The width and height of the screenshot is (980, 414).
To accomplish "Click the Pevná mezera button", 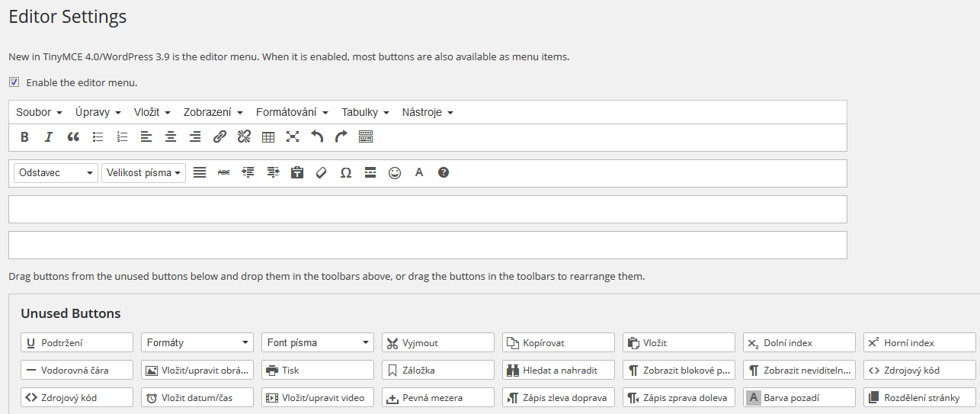I will (438, 398).
